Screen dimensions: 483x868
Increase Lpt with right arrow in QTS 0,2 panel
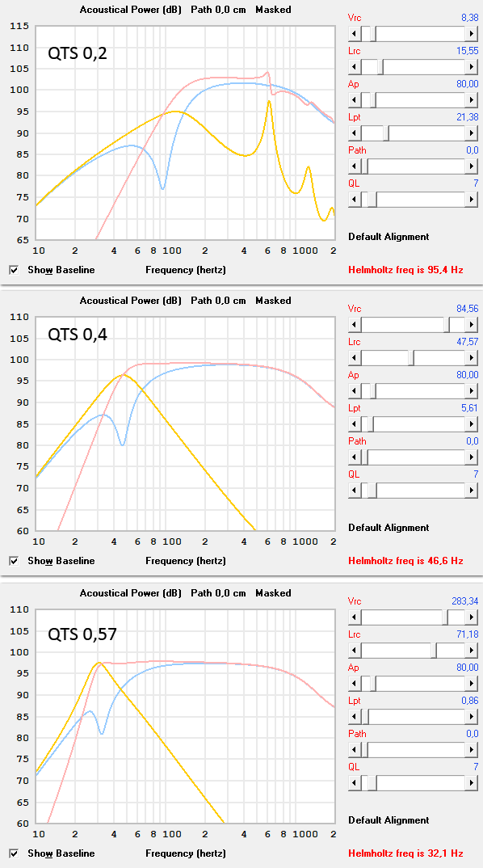tap(472, 133)
